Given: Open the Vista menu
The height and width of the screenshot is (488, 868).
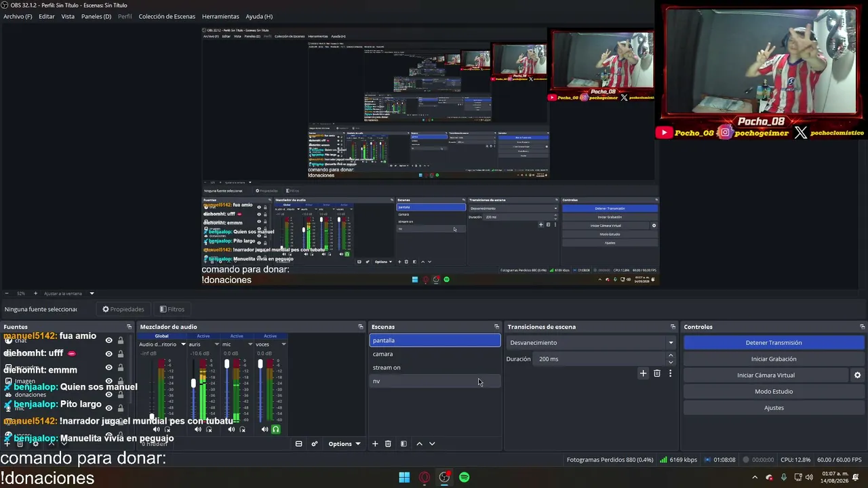Looking at the screenshot, I should 68,16.
